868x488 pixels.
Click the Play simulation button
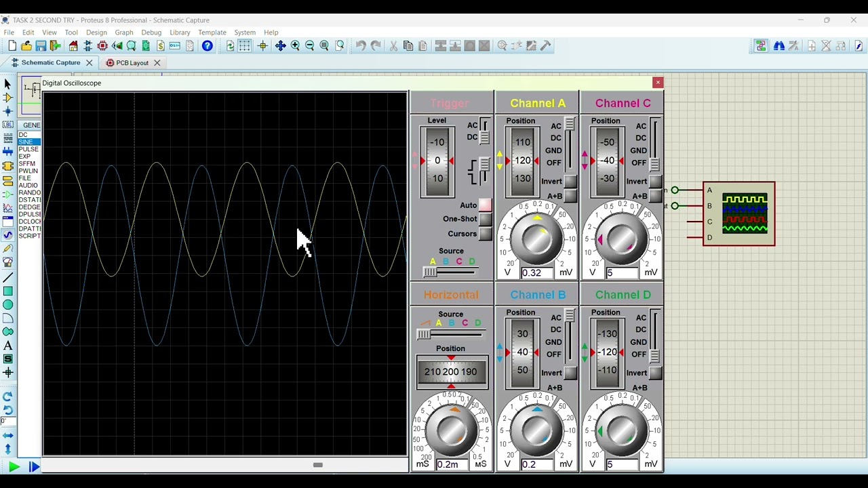13,466
